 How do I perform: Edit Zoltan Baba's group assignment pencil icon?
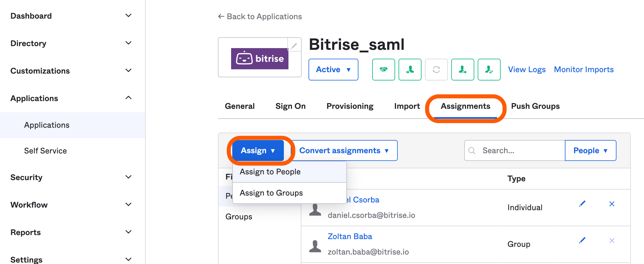582,240
